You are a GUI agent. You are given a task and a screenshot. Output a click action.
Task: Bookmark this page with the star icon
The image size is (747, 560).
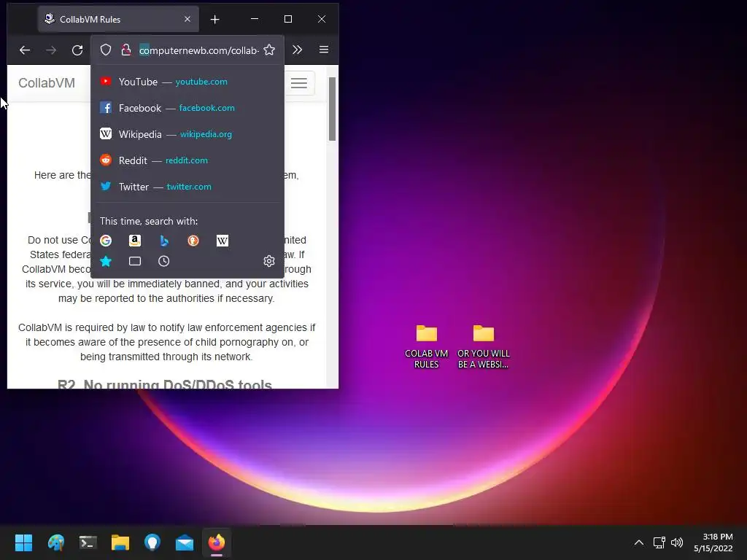point(269,50)
